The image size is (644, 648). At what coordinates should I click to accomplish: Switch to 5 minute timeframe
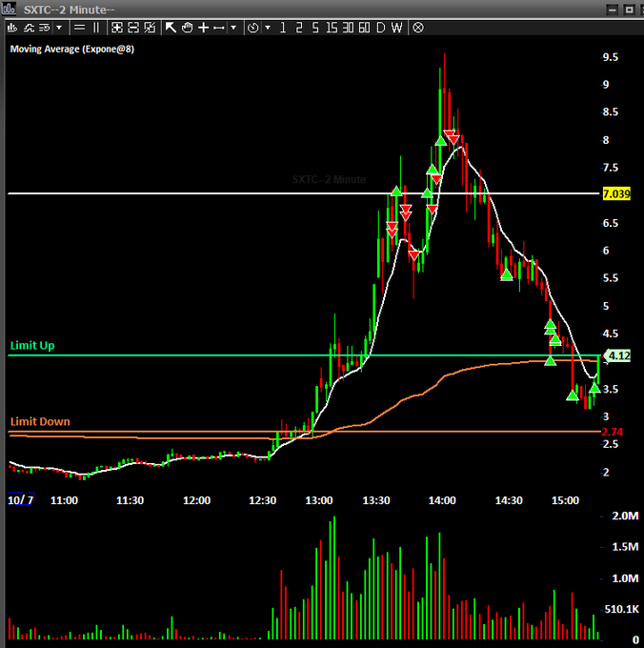315,28
